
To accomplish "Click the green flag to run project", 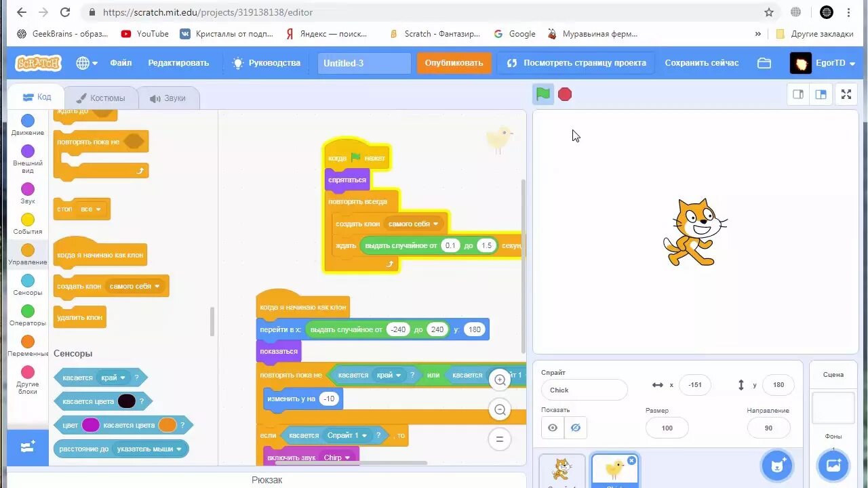I will pos(543,94).
